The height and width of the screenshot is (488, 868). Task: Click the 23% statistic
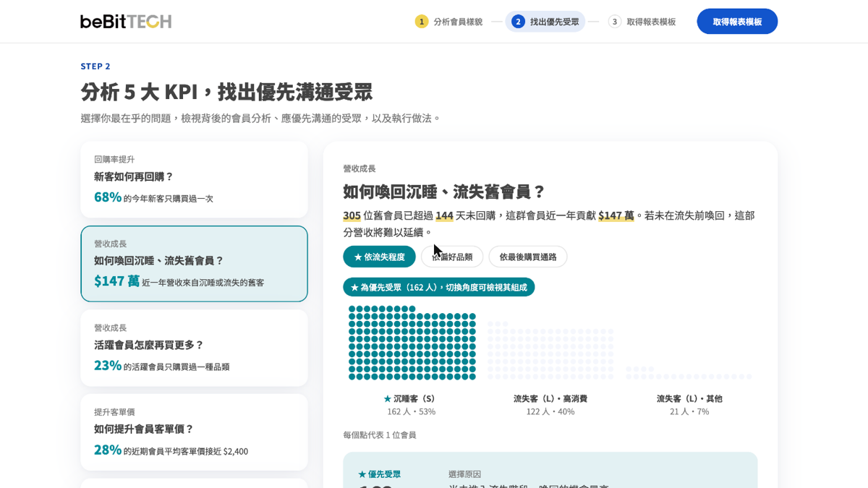click(108, 365)
